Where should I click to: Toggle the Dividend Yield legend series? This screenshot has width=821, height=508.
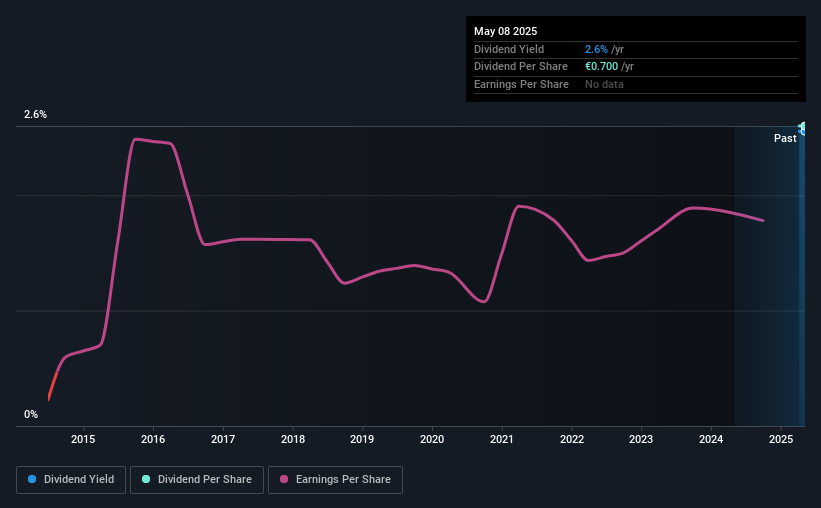click(71, 479)
